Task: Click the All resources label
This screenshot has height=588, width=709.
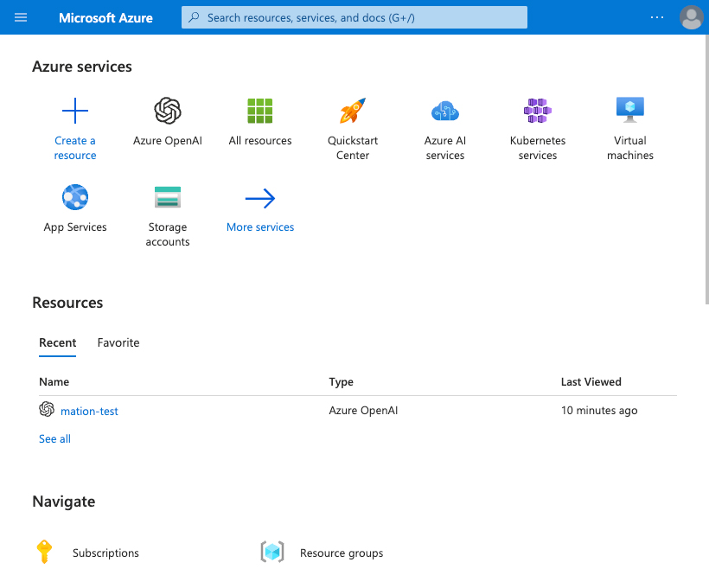Action: click(260, 141)
